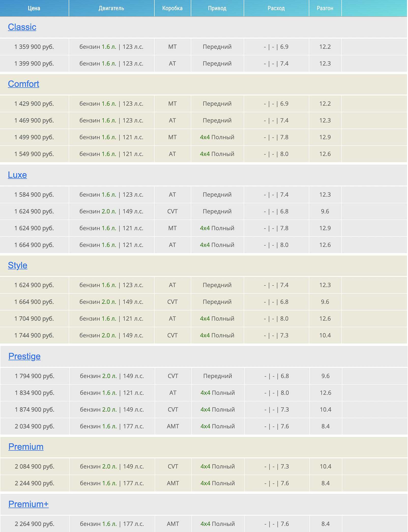The width and height of the screenshot is (408, 532).
Task: Select the Расход column header
Action: 276,8
